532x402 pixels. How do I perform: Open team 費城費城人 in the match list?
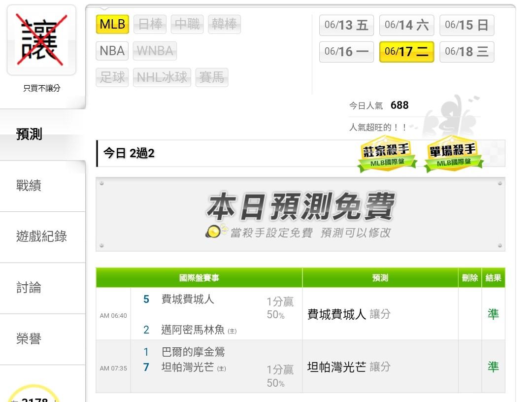click(188, 299)
